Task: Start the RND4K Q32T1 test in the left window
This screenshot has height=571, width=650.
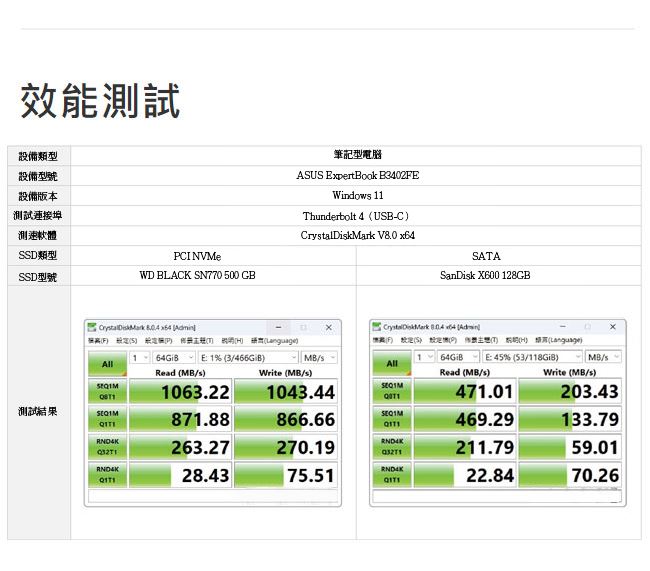Action: pos(108,447)
